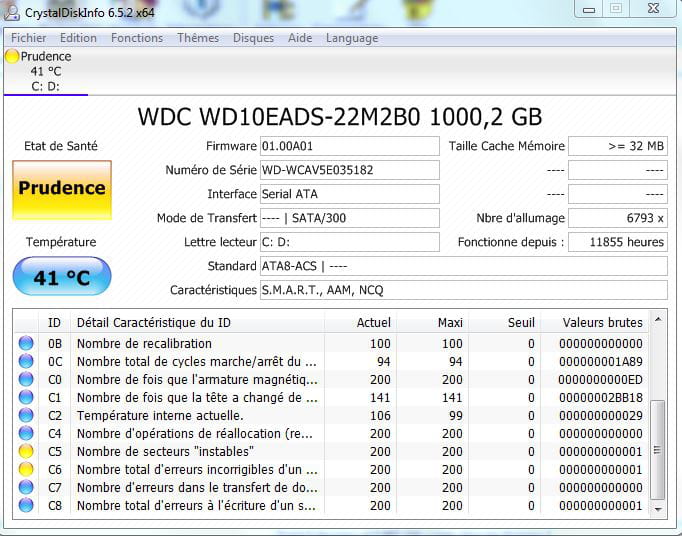Click the 41 °C temperature button
Screen dimensions: 682x536
coord(62,277)
